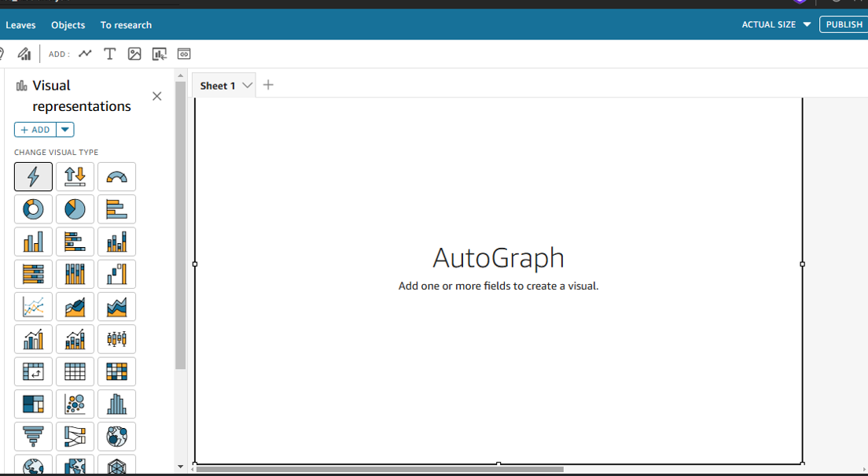Expand the Sheet 1 tab chevron menu
Image resolution: width=868 pixels, height=476 pixels.
[247, 85]
